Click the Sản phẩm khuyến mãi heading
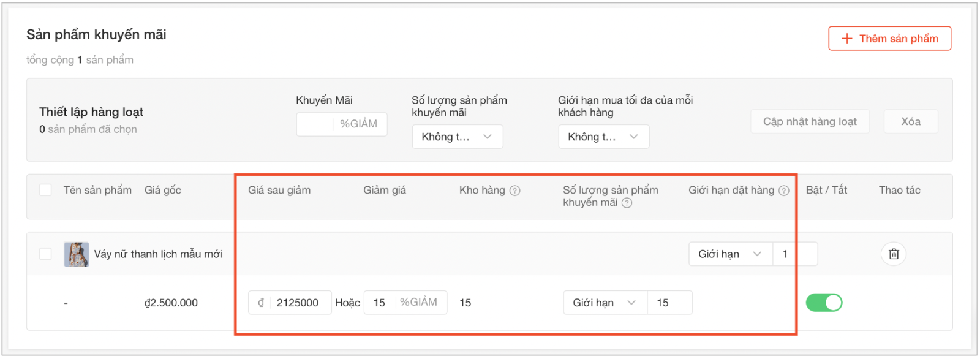The image size is (980, 356). point(96,34)
